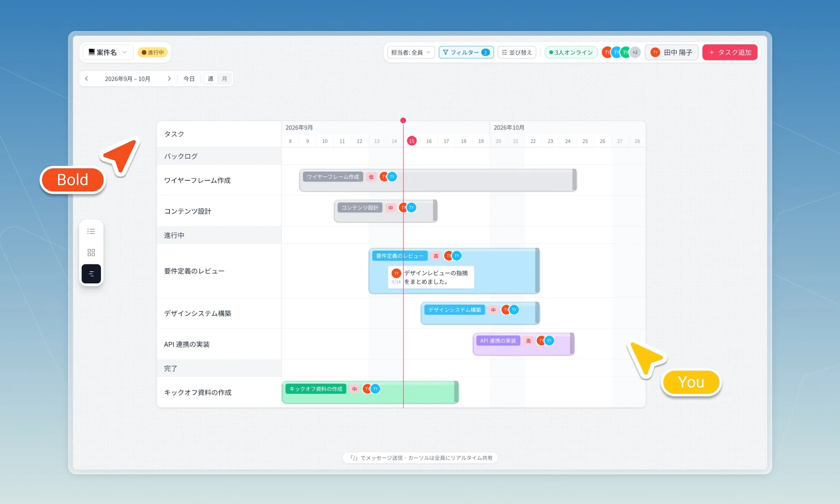This screenshot has width=840, height=504.
Task: Select the 完了 group row
Action: click(219, 368)
